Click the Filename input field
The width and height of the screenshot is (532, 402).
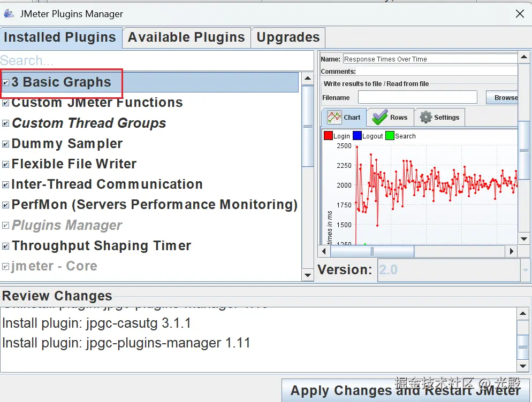coord(417,98)
